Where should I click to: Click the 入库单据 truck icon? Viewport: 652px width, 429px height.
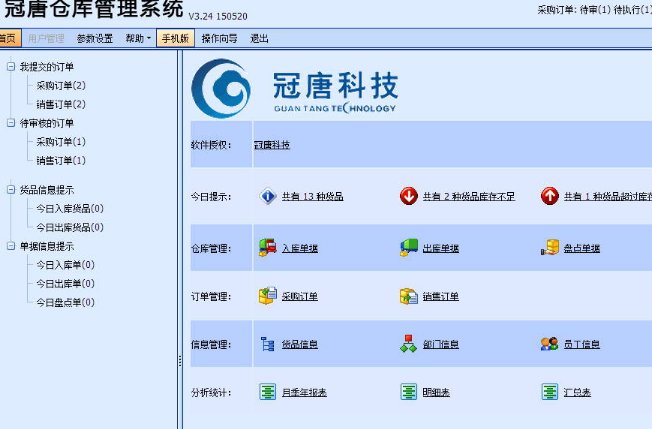pos(268,248)
